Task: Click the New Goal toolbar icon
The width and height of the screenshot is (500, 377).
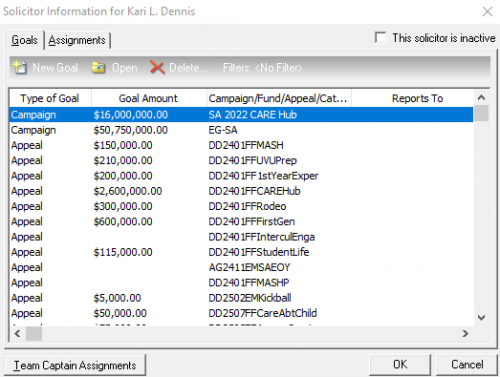Action: pos(20,68)
